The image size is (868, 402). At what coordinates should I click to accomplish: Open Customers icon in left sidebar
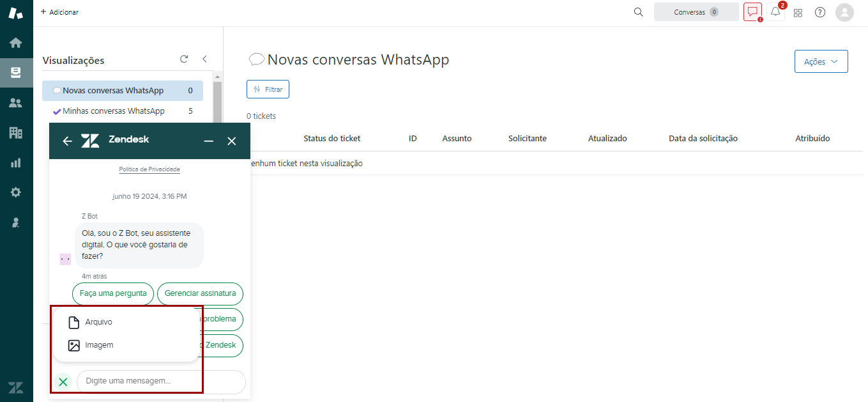point(16,103)
